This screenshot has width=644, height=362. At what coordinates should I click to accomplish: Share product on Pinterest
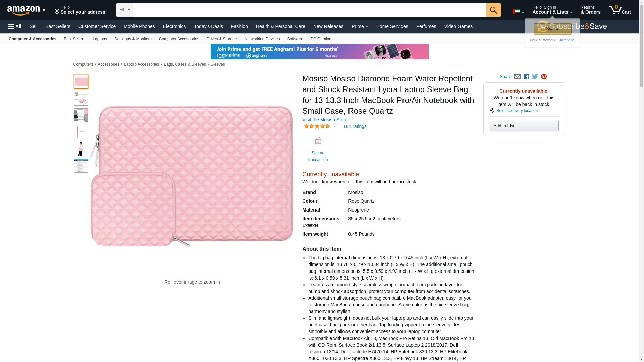coord(544,77)
